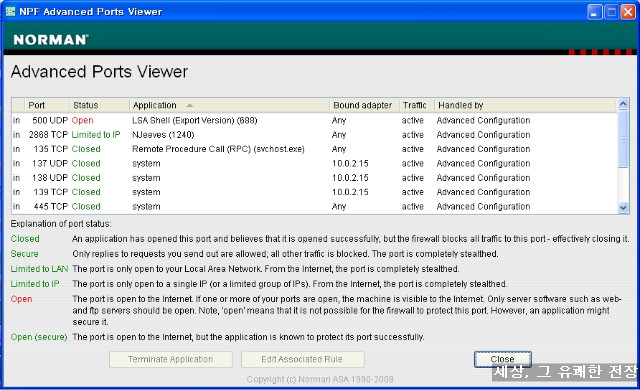Viewport: 640px width, 390px height.
Task: Click the Bound adapter column header
Action: coord(364,105)
